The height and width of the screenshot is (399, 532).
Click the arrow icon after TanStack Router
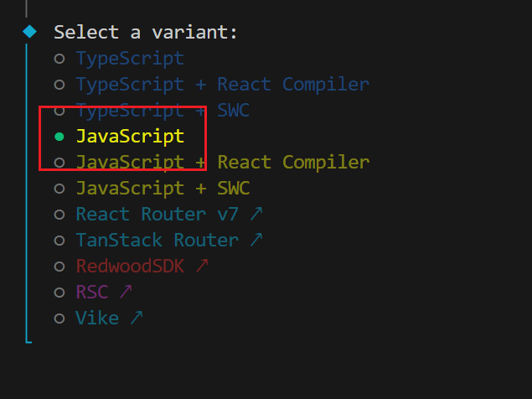point(256,240)
